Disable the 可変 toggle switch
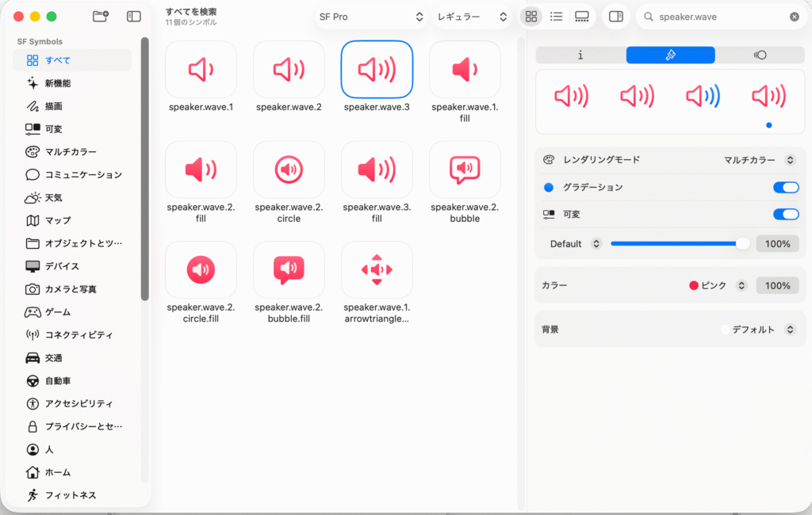 click(x=786, y=214)
